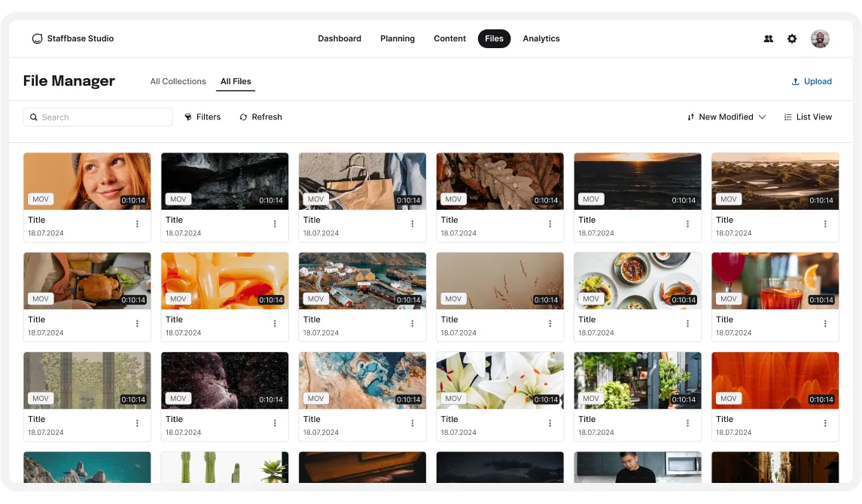Click inside the Search field
This screenshot has height=504, width=862.
pyautogui.click(x=98, y=117)
